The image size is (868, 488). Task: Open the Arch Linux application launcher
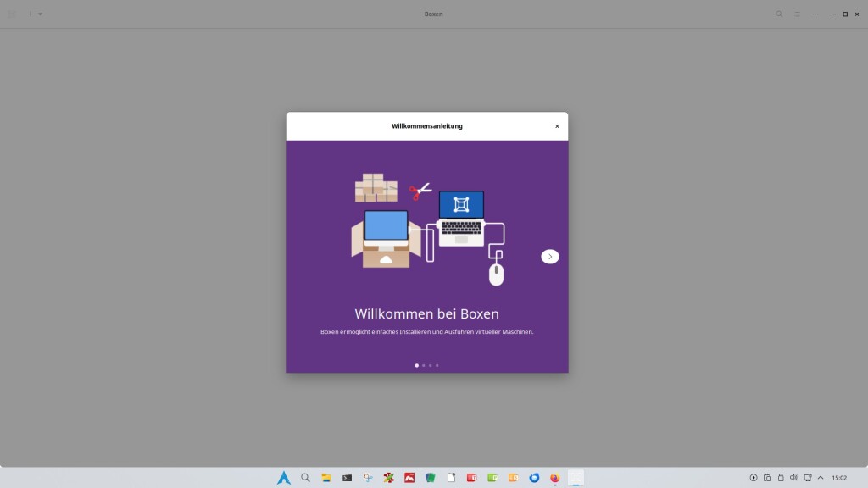tap(284, 478)
